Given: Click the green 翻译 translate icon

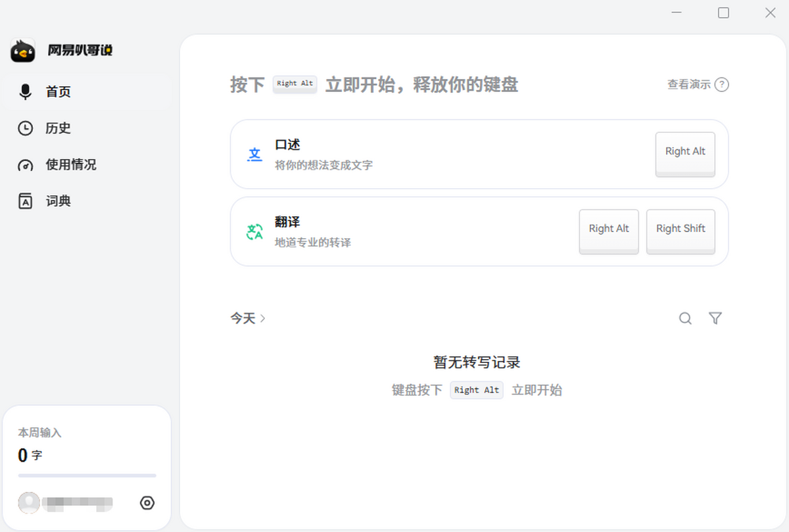Looking at the screenshot, I should click(x=254, y=232).
